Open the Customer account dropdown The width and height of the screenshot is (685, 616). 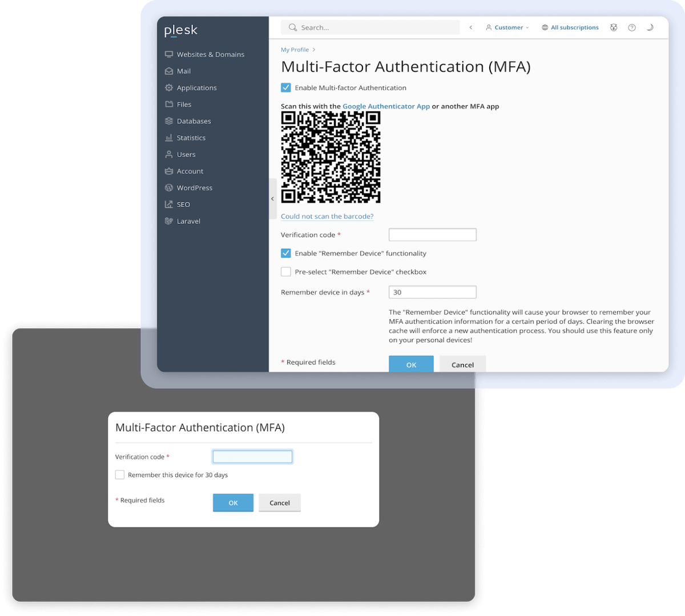click(x=507, y=27)
